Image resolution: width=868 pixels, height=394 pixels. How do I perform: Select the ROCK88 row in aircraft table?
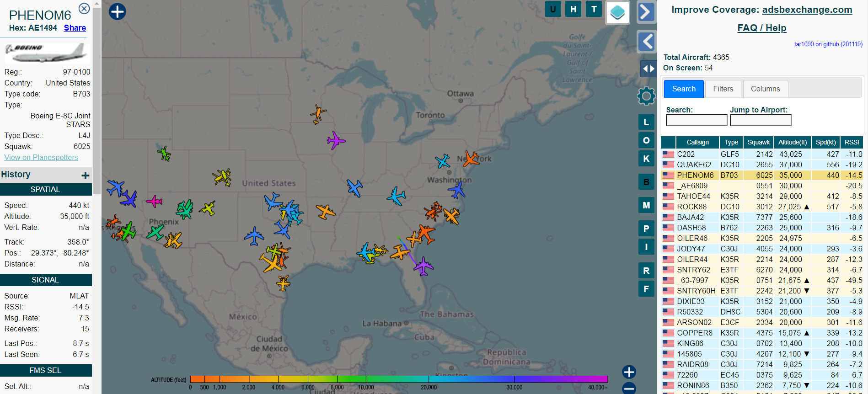762,207
